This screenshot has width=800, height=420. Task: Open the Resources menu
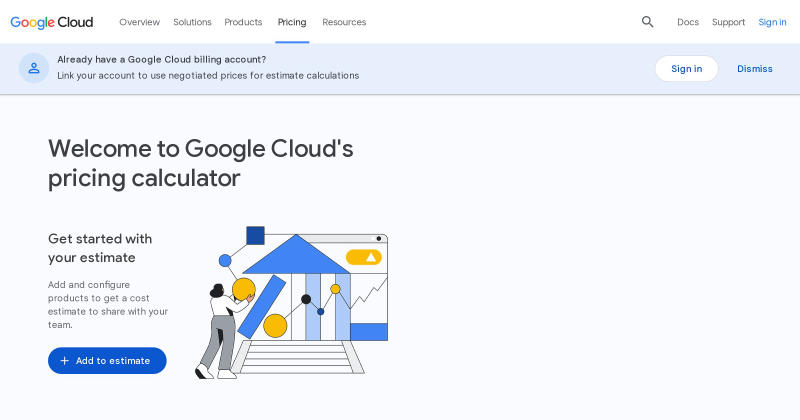[344, 22]
